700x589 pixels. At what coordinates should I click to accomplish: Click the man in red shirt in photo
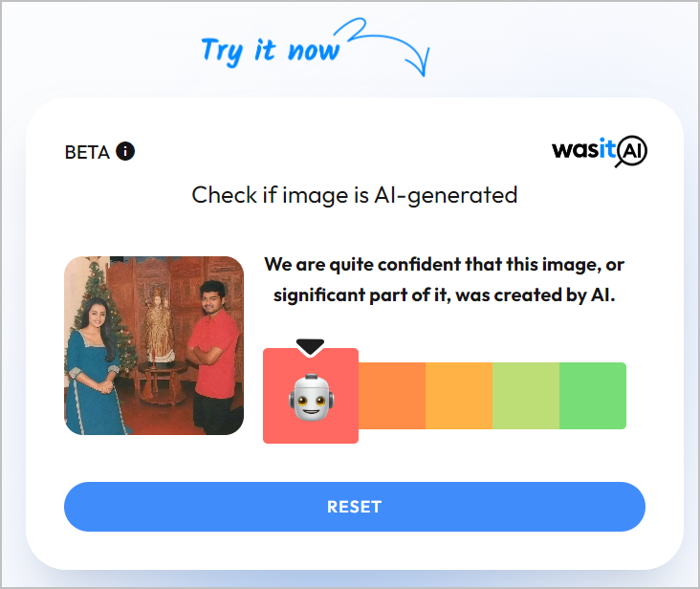(213, 357)
